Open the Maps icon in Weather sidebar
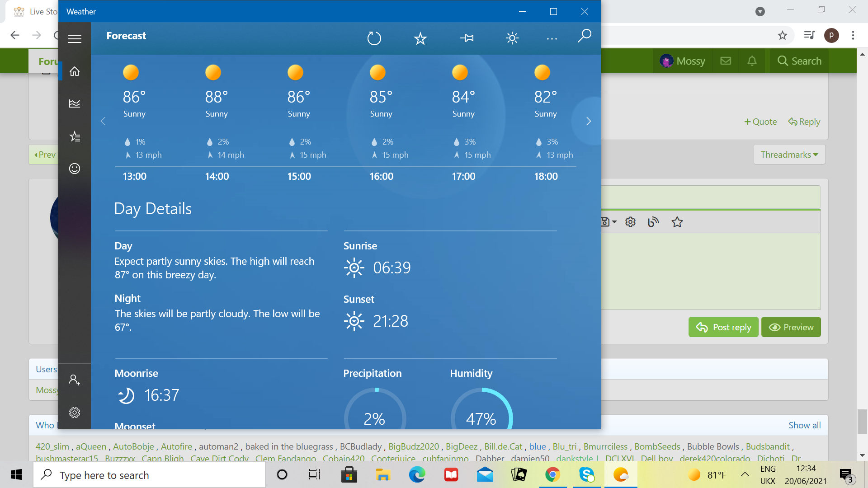Viewport: 868px width, 488px height. coord(75,103)
